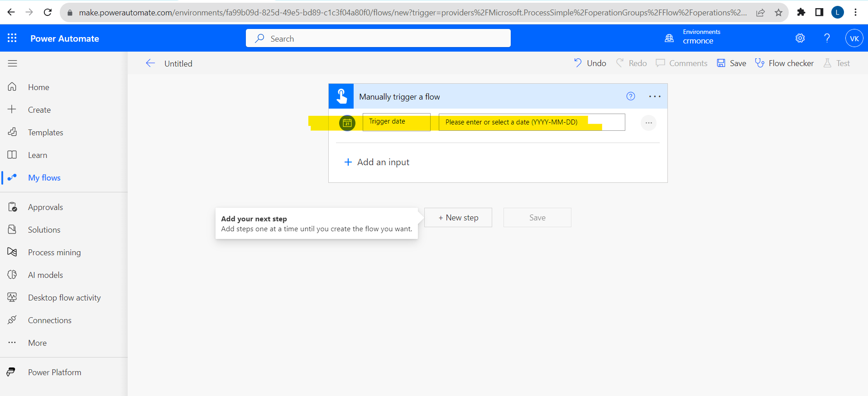
Task: Click the browser address bar URL
Action: click(412, 13)
